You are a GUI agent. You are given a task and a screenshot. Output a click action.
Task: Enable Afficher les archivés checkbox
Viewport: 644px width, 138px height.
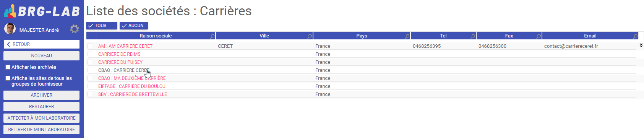[8, 67]
